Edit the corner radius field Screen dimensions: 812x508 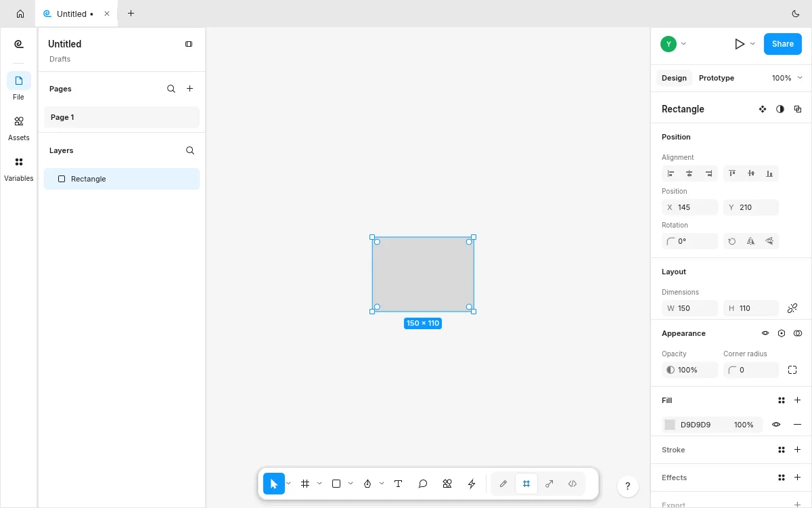coord(751,370)
